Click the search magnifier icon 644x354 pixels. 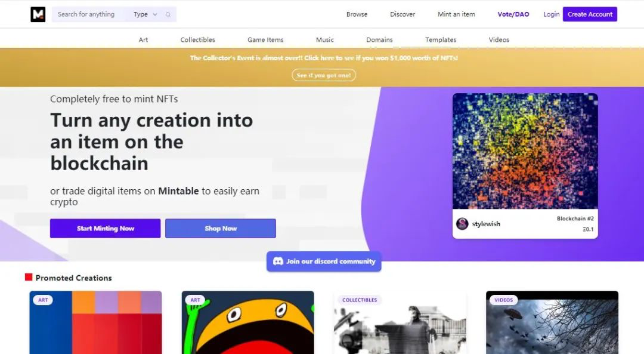point(168,14)
